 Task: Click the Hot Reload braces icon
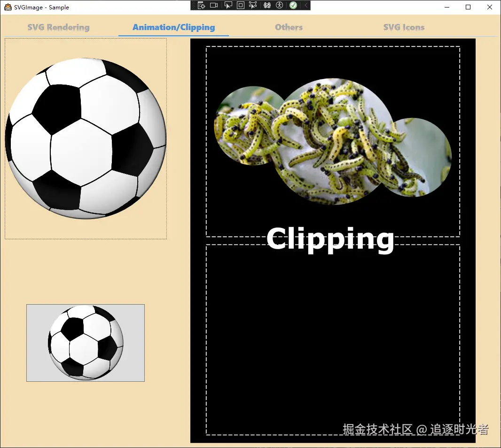click(267, 5)
